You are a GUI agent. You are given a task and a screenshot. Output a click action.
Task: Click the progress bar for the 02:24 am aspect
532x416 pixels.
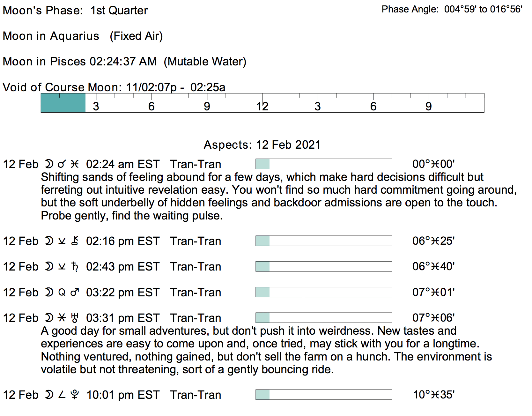click(x=323, y=164)
